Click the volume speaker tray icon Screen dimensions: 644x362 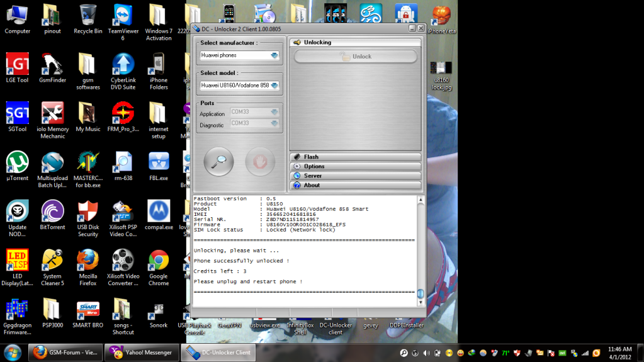426,353
